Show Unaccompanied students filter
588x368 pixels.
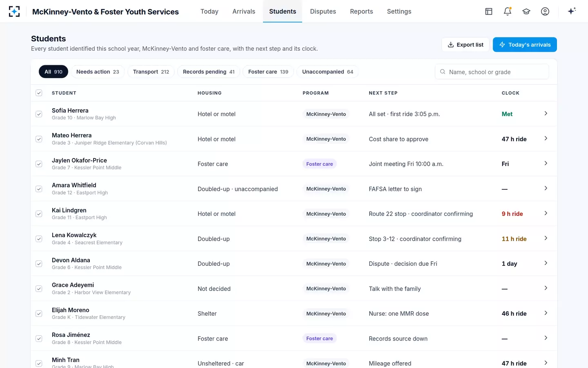327,72
